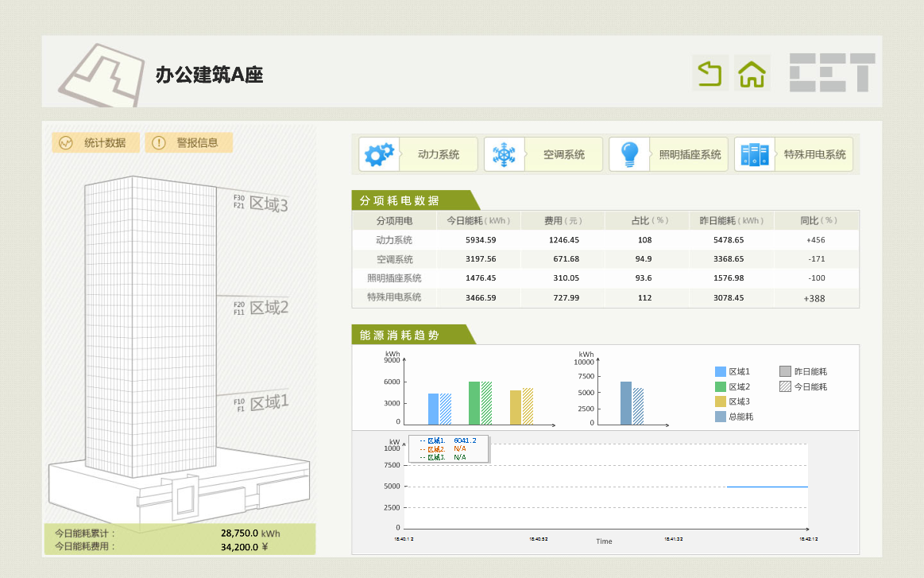Image resolution: width=924 pixels, height=578 pixels.
Task: Click the blue trend line in kW chart
Action: [767, 487]
